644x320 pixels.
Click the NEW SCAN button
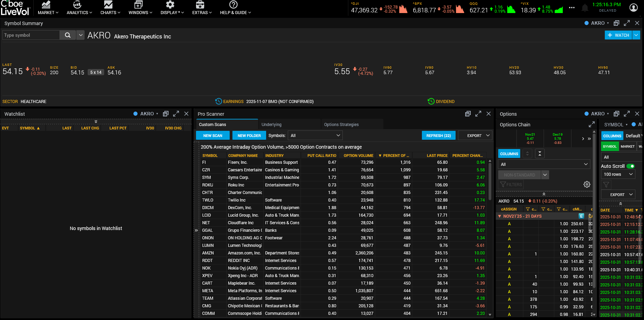pos(213,135)
